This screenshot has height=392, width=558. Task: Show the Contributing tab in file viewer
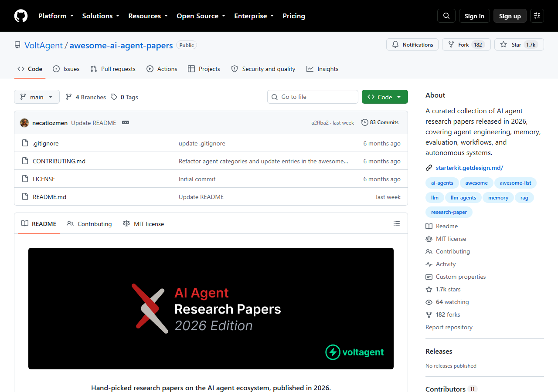pos(89,224)
